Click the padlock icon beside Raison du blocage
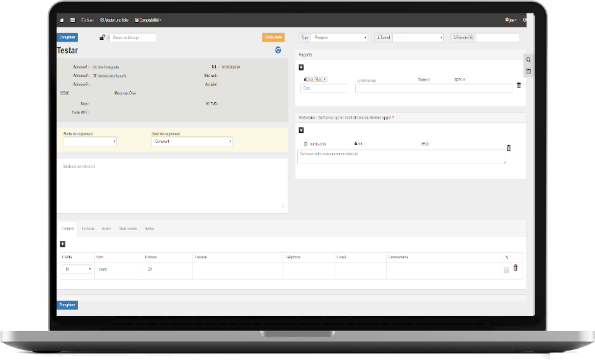Viewport: 595px width, 364px height. pos(102,37)
